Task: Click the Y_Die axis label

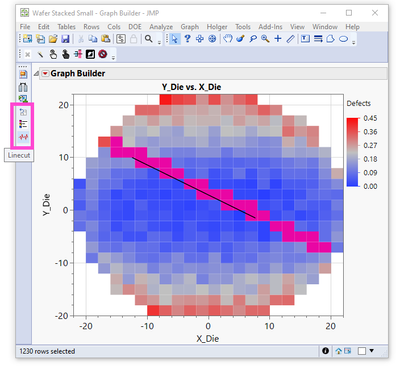Action: tap(46, 205)
